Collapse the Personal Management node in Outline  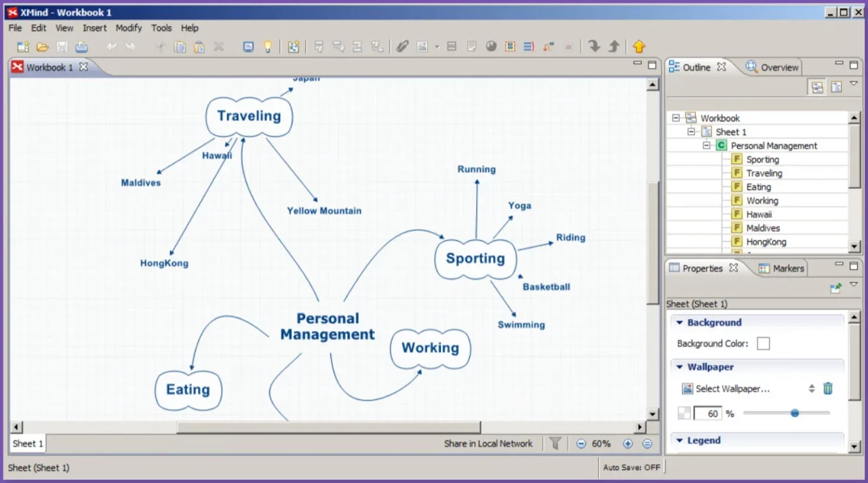pos(707,145)
